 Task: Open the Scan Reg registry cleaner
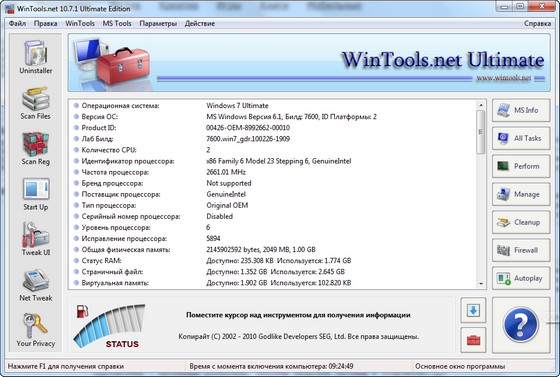[36, 149]
